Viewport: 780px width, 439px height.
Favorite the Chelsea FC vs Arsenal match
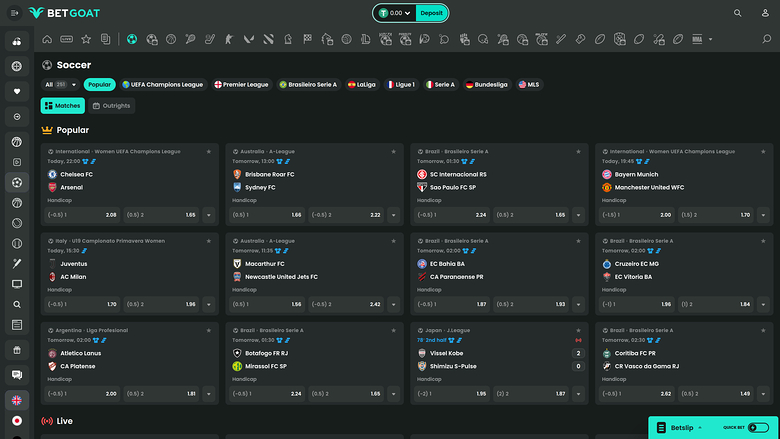point(209,152)
